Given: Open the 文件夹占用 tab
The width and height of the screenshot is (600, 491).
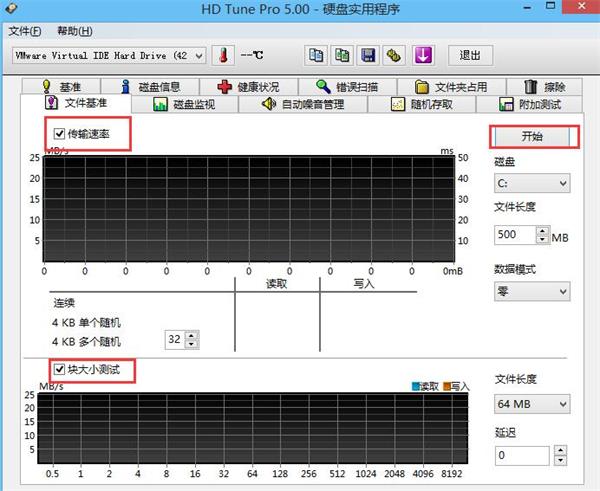Looking at the screenshot, I should click(x=452, y=87).
